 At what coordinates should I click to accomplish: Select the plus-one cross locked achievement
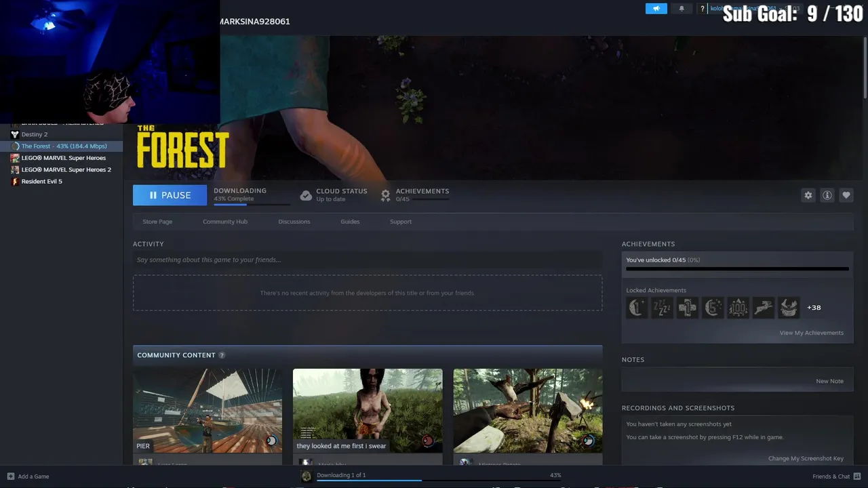click(687, 308)
